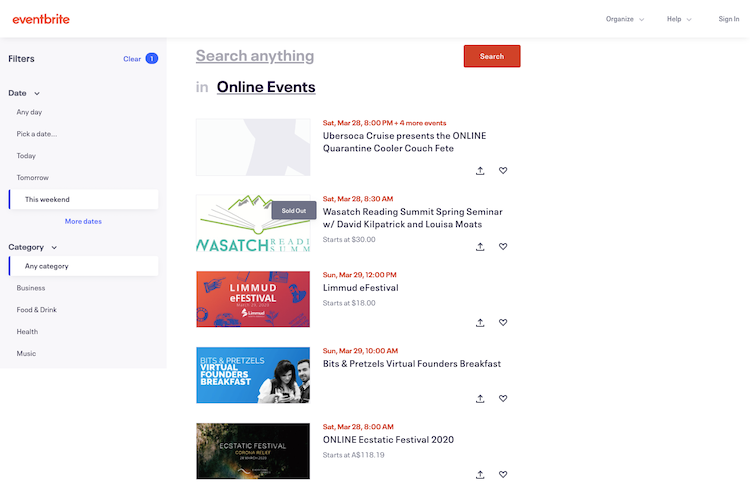Favorite the Limmud eFestival event
The image size is (750, 497).
[x=503, y=322]
